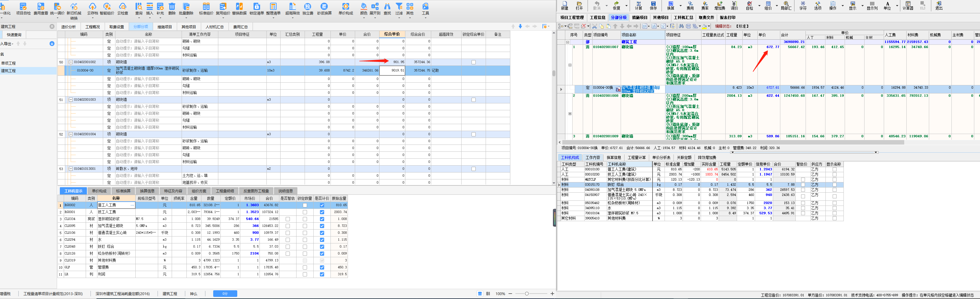Viewport: 980px width, 299px height.
Task: Click fill color bucket in right window toolbar
Action: tap(704, 26)
